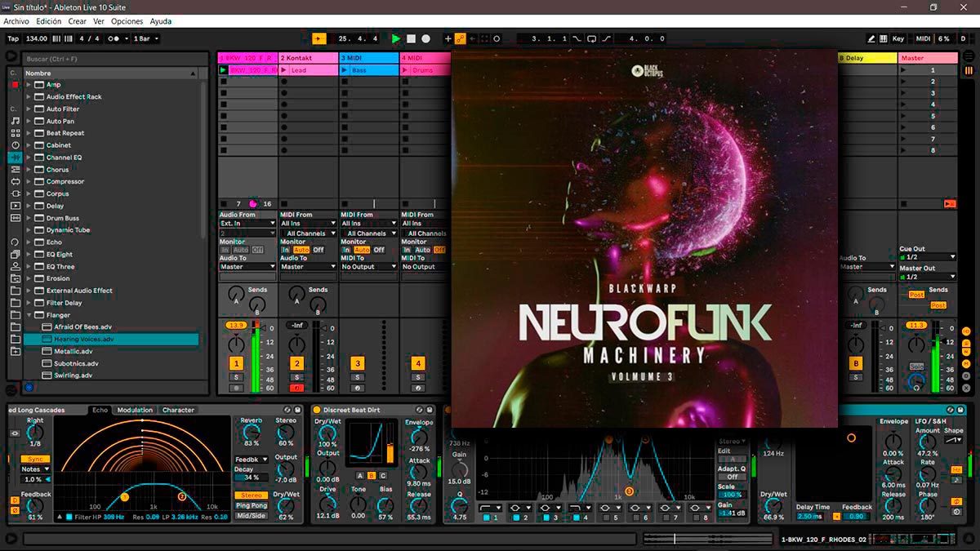Open the Kontakt track MIDI From All Ins dropdown
Image resolution: width=980 pixels, height=551 pixels.
click(x=308, y=223)
